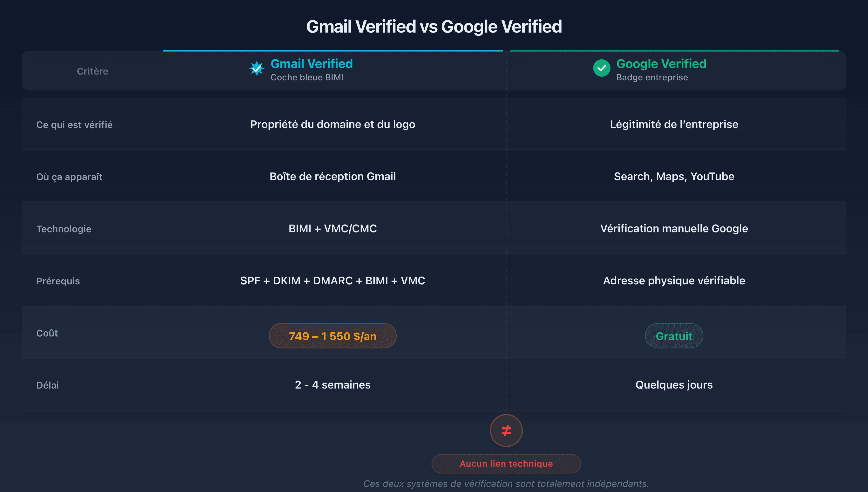The width and height of the screenshot is (868, 492).
Task: Expand the Prérequis row
Action: [58, 281]
